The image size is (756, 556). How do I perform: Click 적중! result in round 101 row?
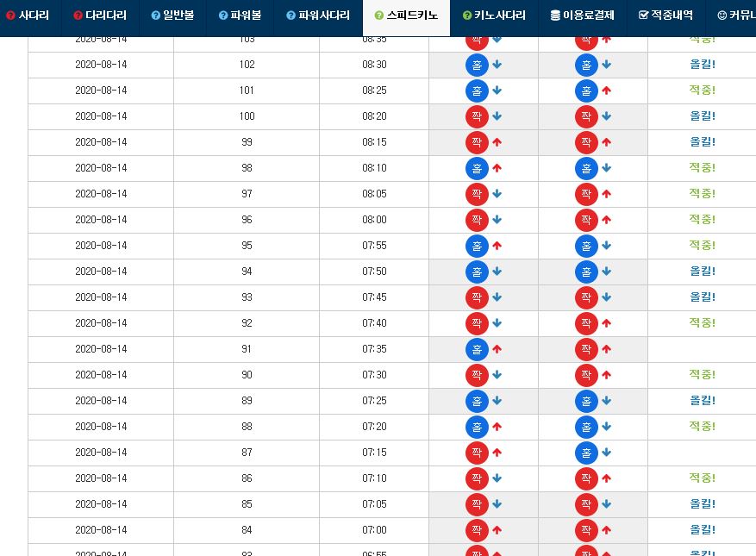[x=703, y=91]
